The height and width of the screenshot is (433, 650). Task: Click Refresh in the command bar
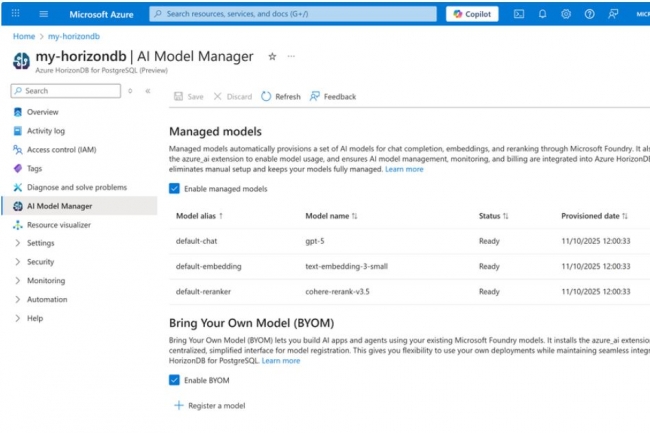280,97
